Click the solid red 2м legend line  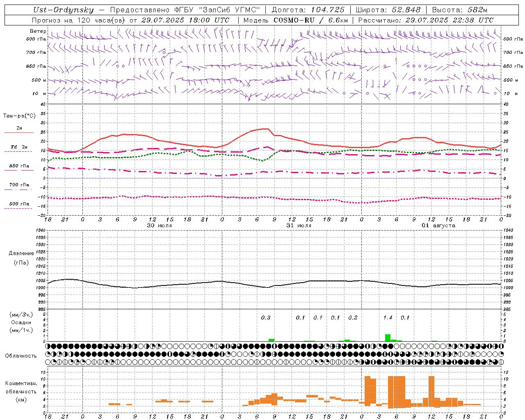19,132
